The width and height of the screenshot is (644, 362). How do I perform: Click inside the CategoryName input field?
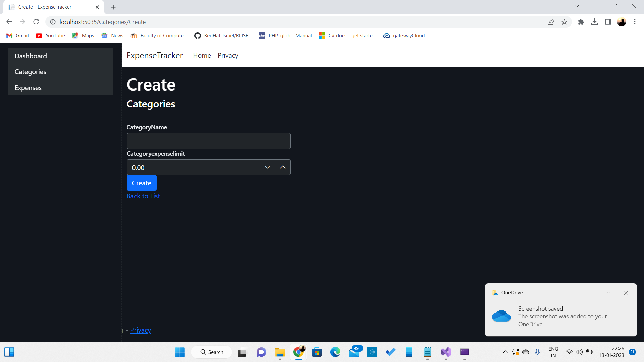tap(208, 141)
